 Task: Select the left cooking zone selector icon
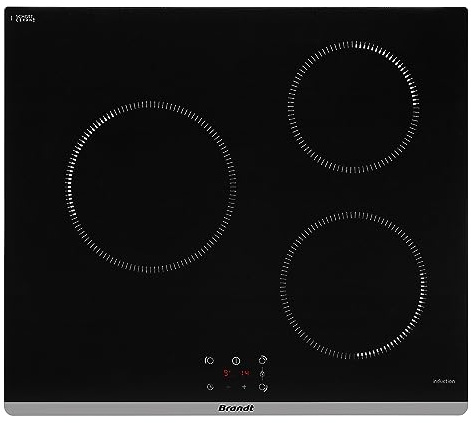point(209,360)
